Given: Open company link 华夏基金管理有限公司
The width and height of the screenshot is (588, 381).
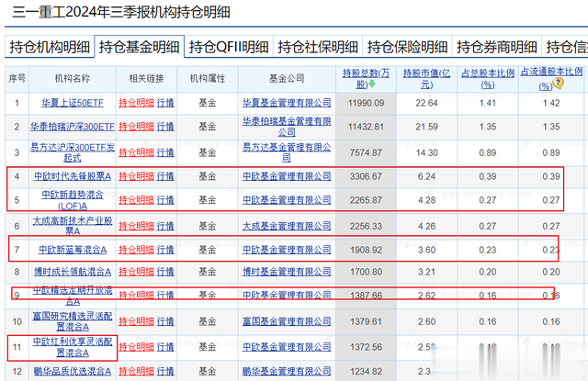Looking at the screenshot, I should pyautogui.click(x=287, y=103).
